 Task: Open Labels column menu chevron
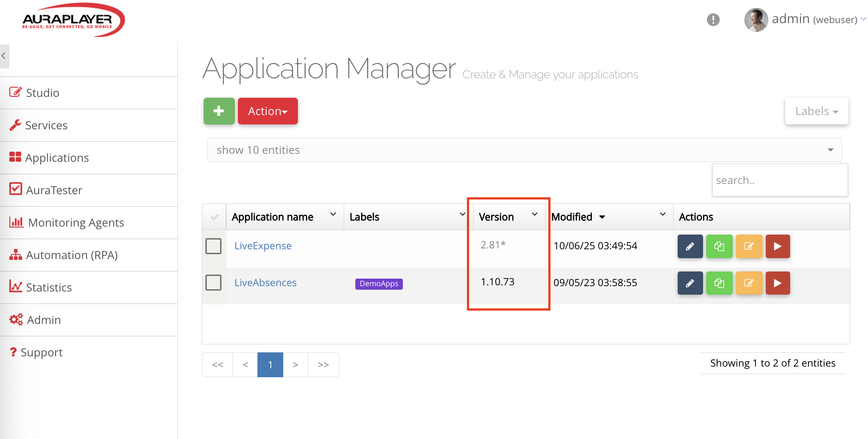[462, 215]
